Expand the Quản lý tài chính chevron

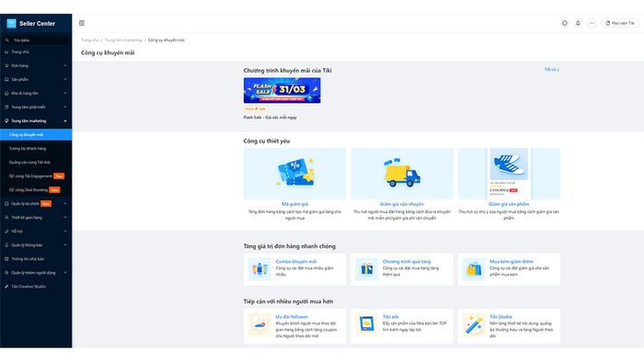coord(65,204)
